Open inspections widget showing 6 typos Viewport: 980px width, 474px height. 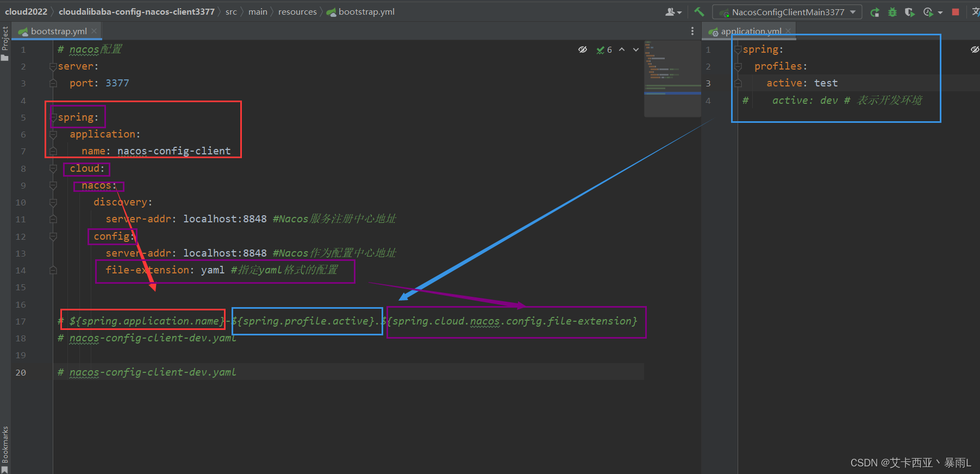click(x=604, y=49)
